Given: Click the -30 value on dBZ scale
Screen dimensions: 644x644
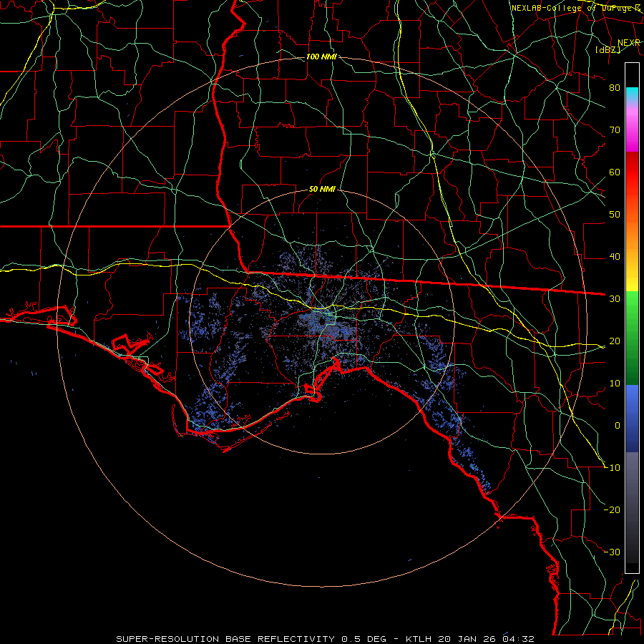Looking at the screenshot, I should pyautogui.click(x=612, y=552).
